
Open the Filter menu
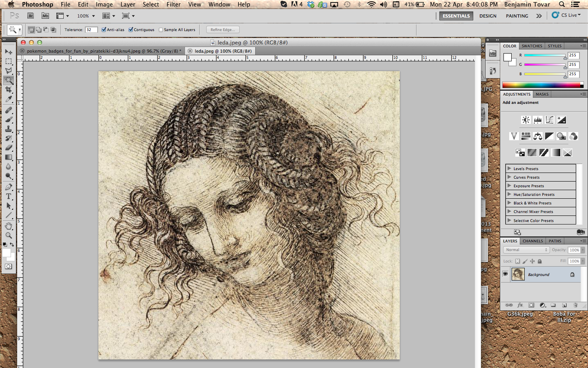[x=174, y=4]
